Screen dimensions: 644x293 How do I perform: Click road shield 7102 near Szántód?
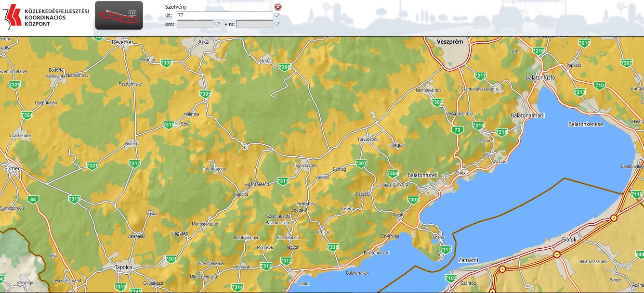coord(451,279)
